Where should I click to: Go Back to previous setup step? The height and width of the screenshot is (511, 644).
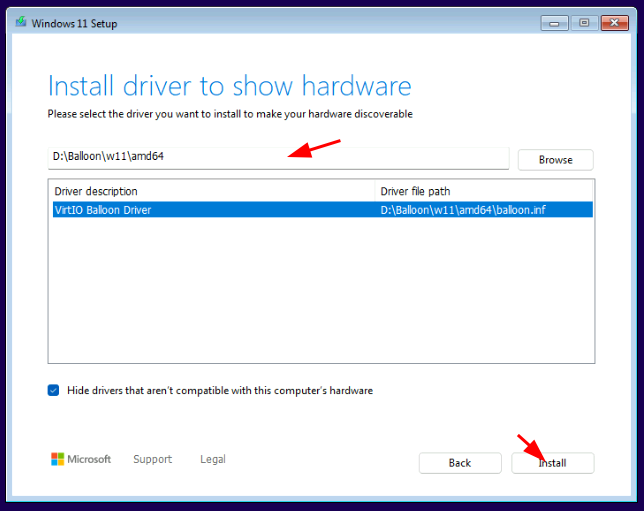pyautogui.click(x=460, y=463)
